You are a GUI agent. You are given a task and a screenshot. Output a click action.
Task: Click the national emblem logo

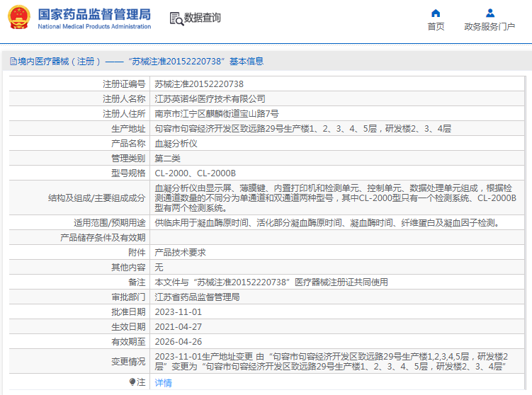19,17
